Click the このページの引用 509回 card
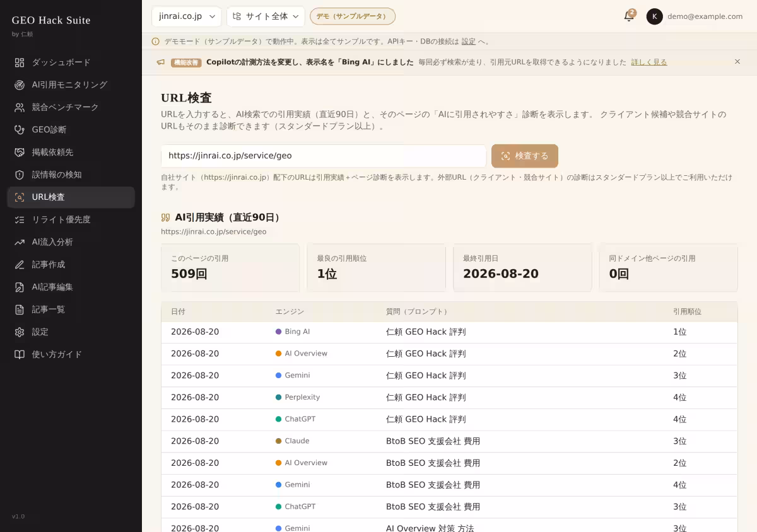 (x=230, y=268)
